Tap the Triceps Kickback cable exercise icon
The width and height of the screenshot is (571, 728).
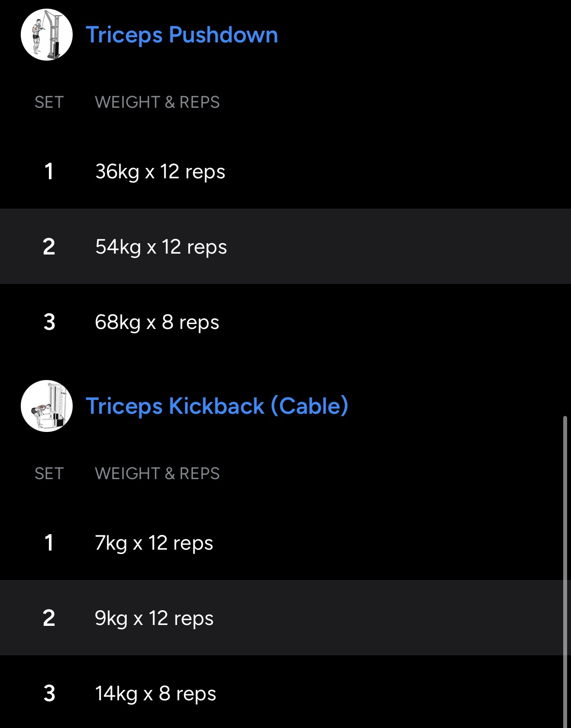pos(47,406)
